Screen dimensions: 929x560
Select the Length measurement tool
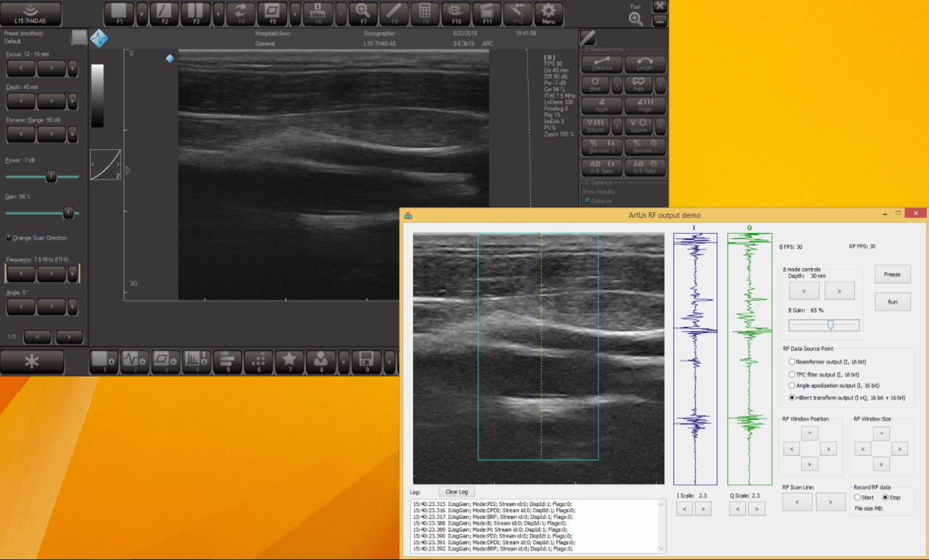click(645, 64)
